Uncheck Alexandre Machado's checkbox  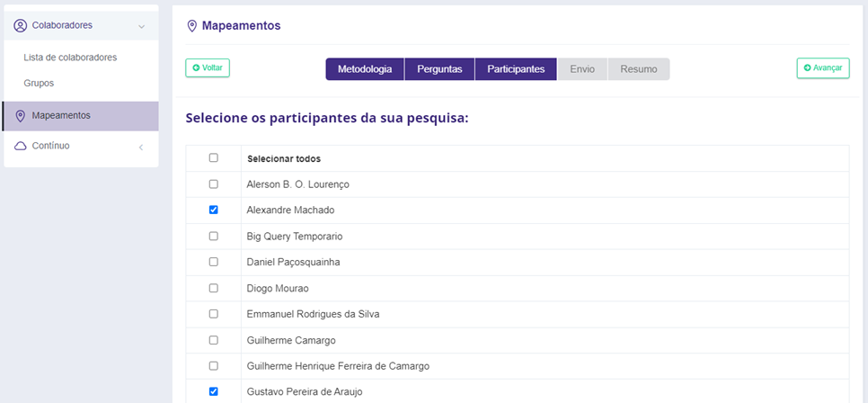coord(213,210)
